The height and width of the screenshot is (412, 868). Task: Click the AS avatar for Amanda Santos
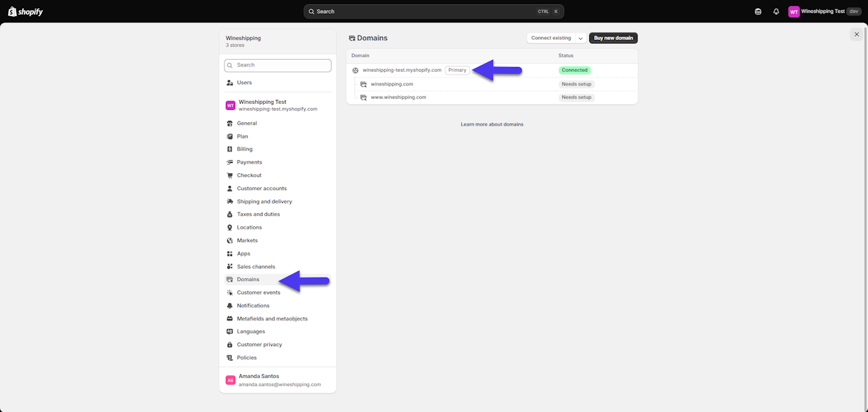[x=231, y=380]
